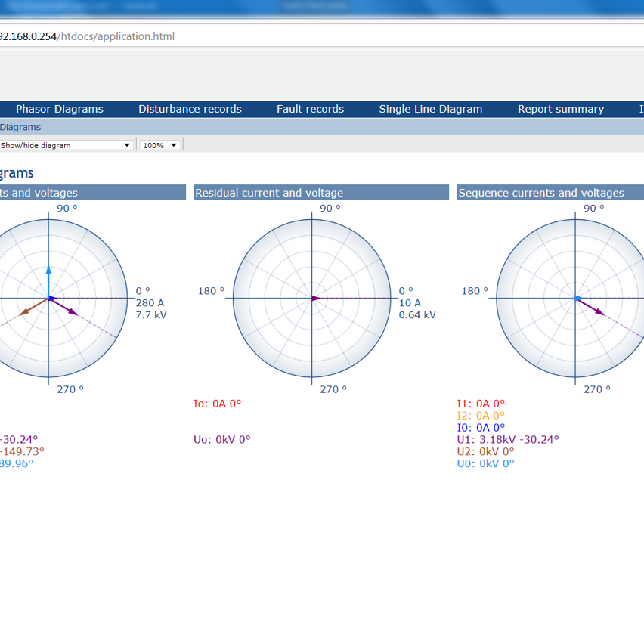The height and width of the screenshot is (644, 644).
Task: Click the -149.73° angle reading
Action: click(21, 451)
